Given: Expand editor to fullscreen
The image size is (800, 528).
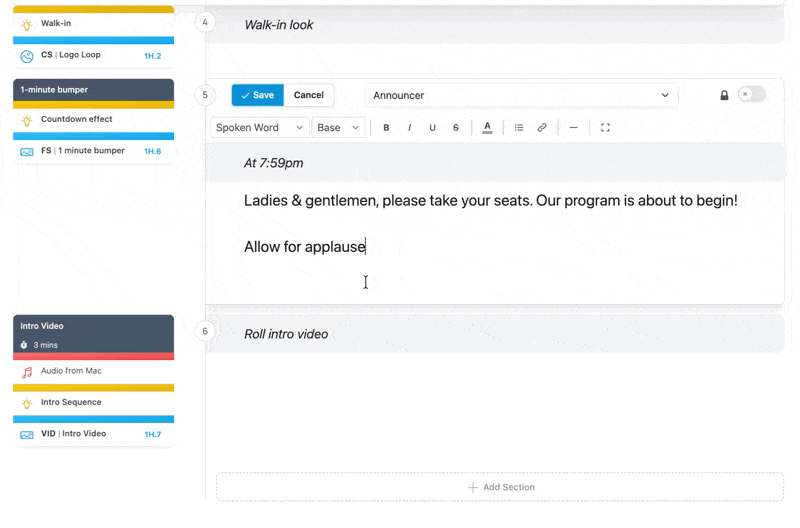Looking at the screenshot, I should (x=605, y=128).
